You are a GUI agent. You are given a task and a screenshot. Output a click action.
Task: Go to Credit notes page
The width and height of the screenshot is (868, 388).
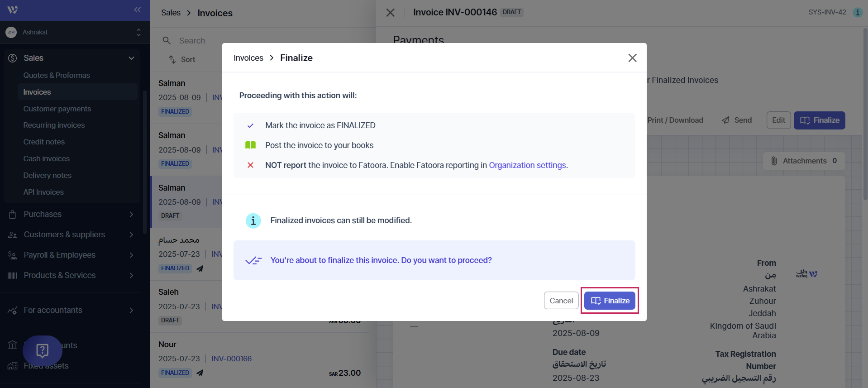pyautogui.click(x=44, y=142)
